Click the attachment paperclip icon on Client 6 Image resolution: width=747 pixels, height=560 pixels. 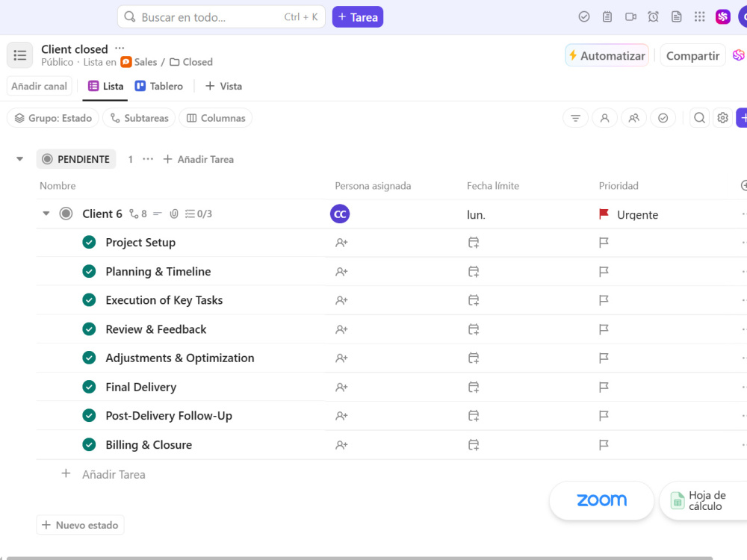[x=174, y=214]
